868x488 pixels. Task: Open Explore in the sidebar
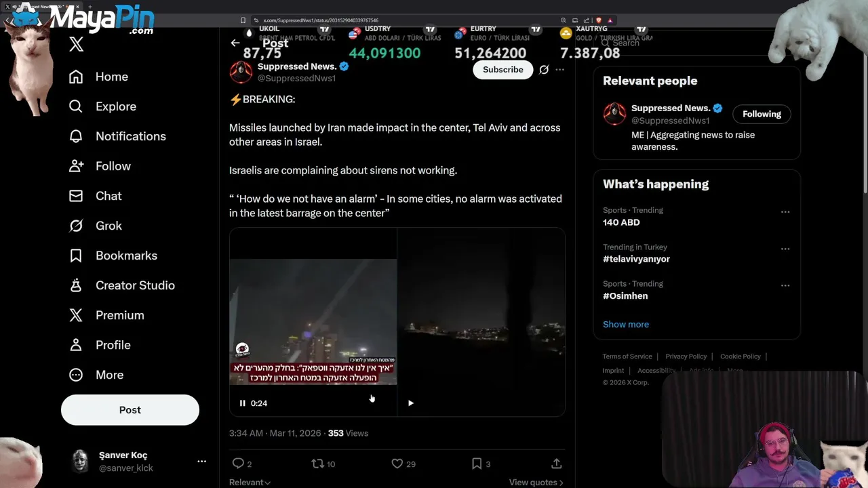pos(103,106)
